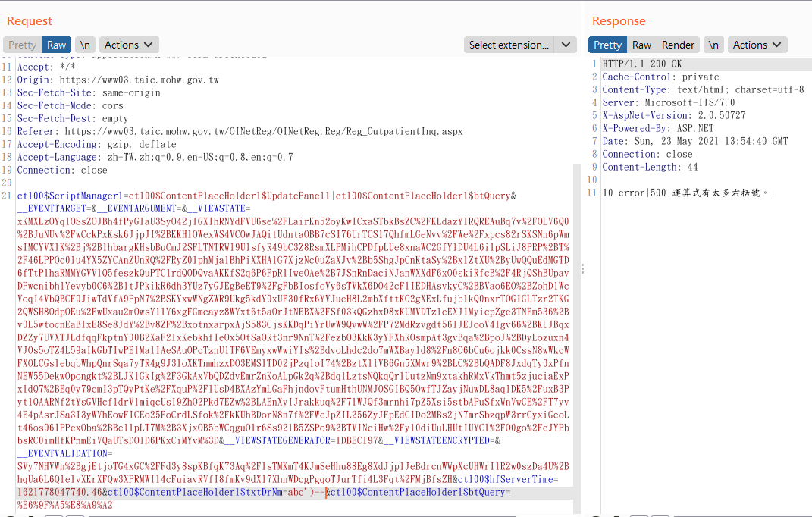Click the __EVENTVALIDATION parameter name
This screenshot has width=812, height=517.
(x=62, y=454)
